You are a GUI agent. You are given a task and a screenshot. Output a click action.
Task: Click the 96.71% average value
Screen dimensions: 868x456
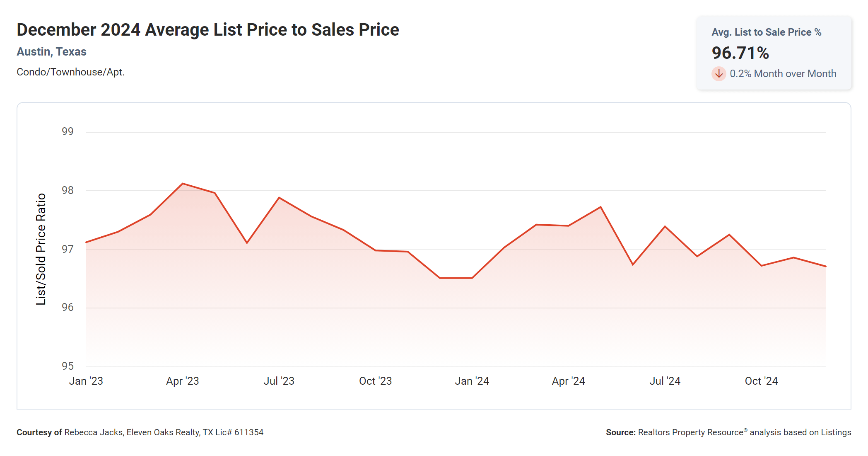(x=740, y=53)
